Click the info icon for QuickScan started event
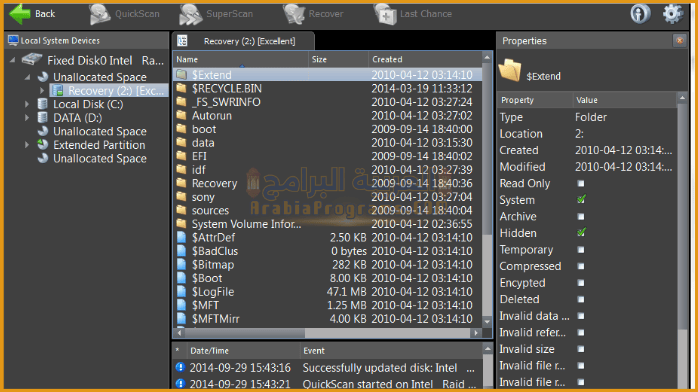 [x=180, y=383]
